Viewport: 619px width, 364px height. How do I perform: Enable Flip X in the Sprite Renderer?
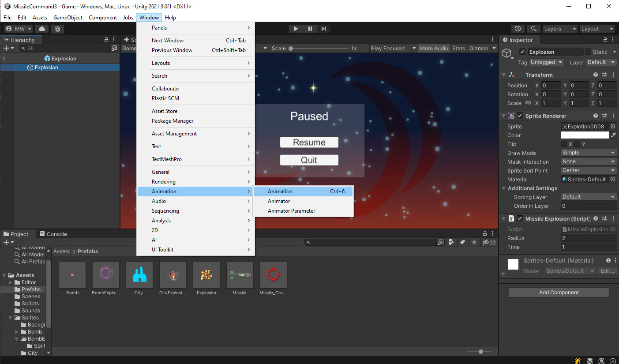point(563,143)
